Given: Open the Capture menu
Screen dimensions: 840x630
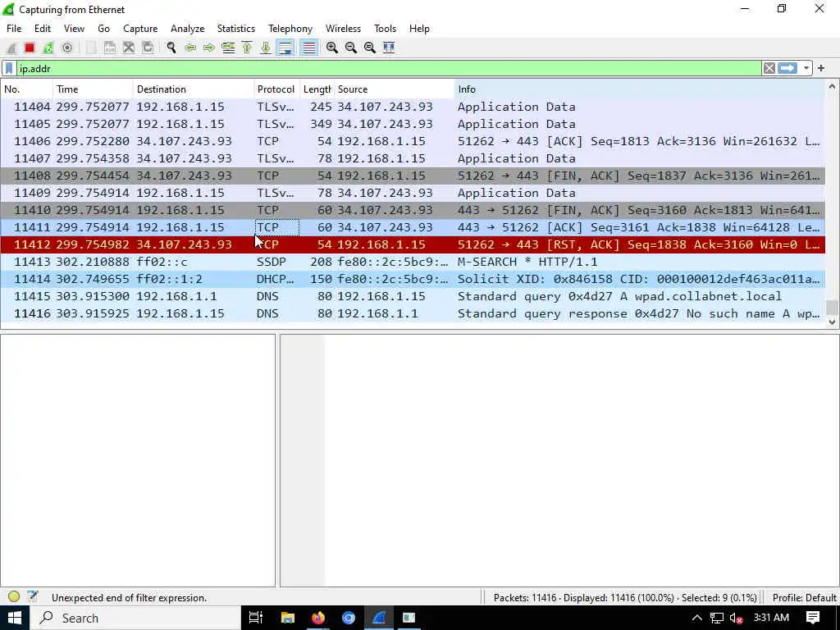Looking at the screenshot, I should point(140,29).
